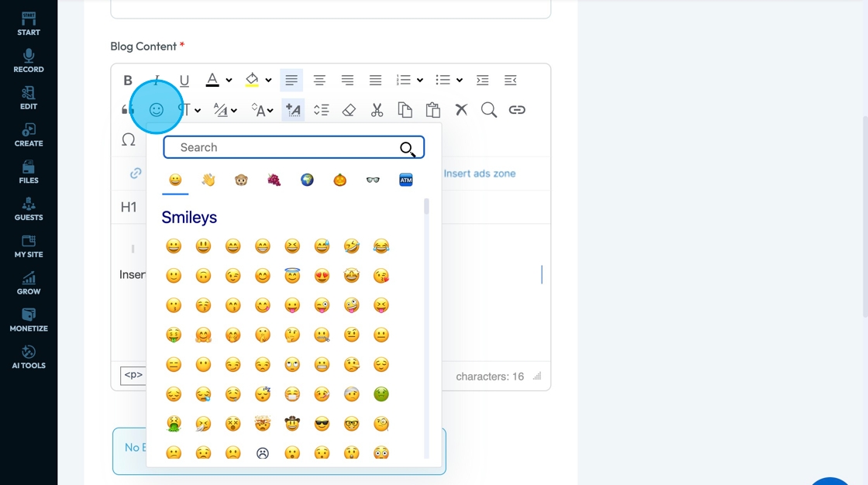This screenshot has height=485, width=868.
Task: Open EDIT in the sidebar
Action: [x=29, y=98]
